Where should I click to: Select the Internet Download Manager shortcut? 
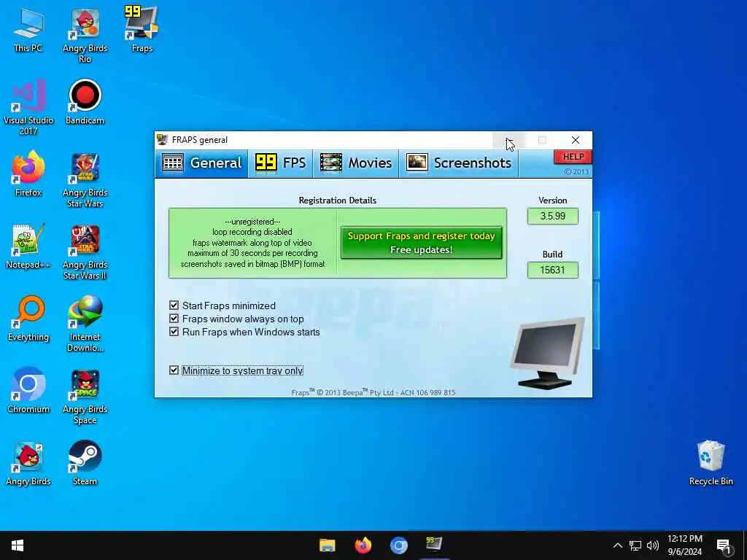(x=85, y=324)
